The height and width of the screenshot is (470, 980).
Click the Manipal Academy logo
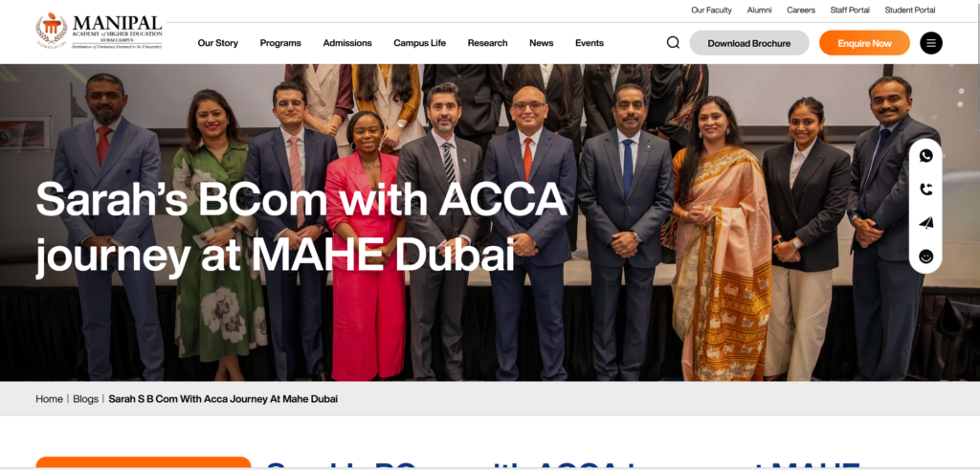(x=100, y=32)
